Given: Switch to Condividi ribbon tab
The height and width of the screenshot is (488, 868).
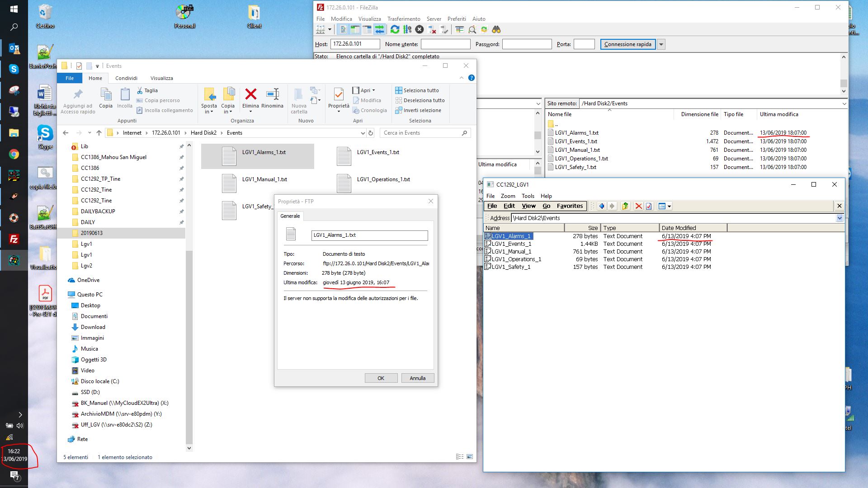Looking at the screenshot, I should [x=126, y=78].
